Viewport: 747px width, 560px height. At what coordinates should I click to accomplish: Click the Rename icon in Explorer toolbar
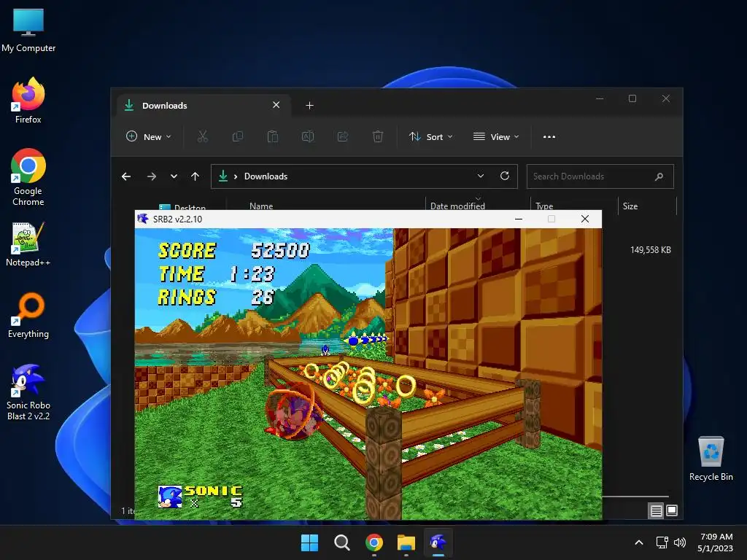[x=308, y=136]
